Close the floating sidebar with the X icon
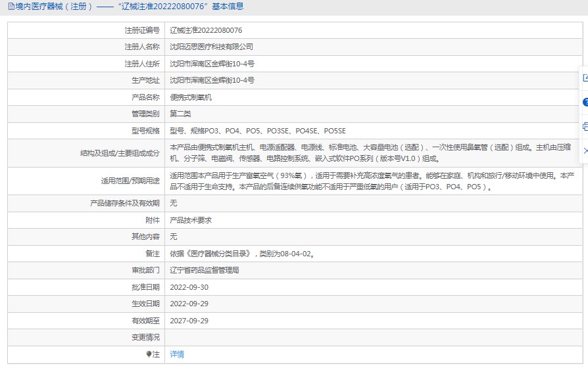The height and width of the screenshot is (368, 588). pyautogui.click(x=586, y=150)
